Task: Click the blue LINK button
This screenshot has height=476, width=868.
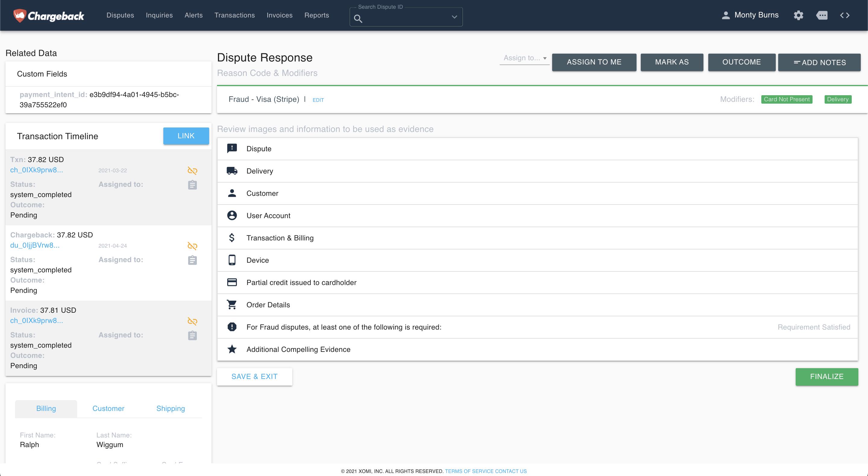Action: tap(186, 136)
